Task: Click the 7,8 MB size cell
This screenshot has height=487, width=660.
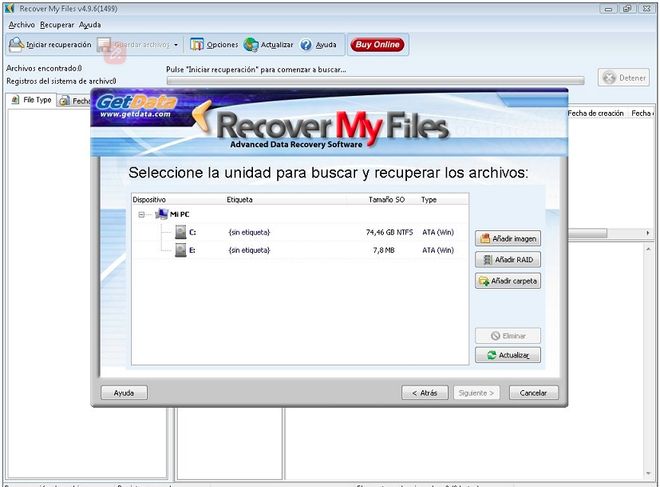Action: coord(383,250)
